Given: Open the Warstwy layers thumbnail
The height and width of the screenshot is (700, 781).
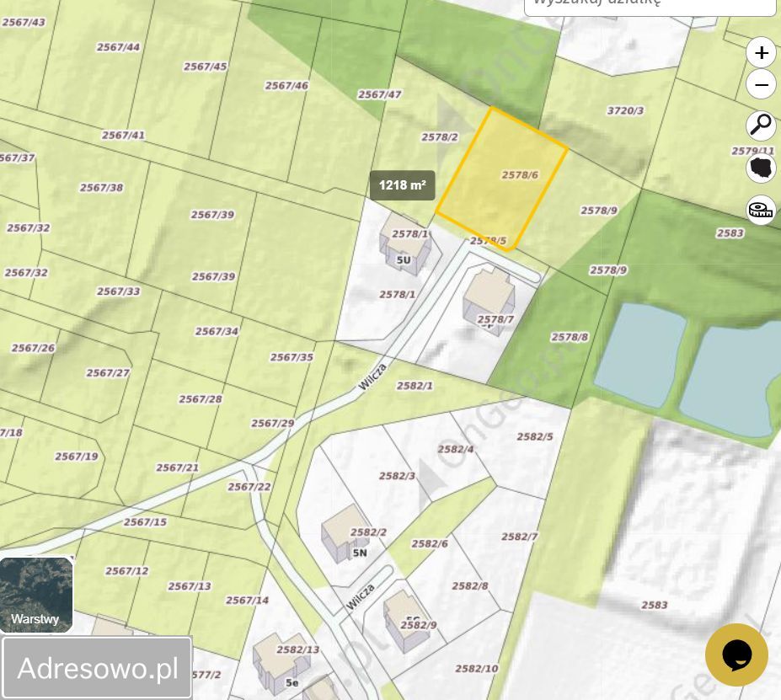Looking at the screenshot, I should pyautogui.click(x=36, y=595).
